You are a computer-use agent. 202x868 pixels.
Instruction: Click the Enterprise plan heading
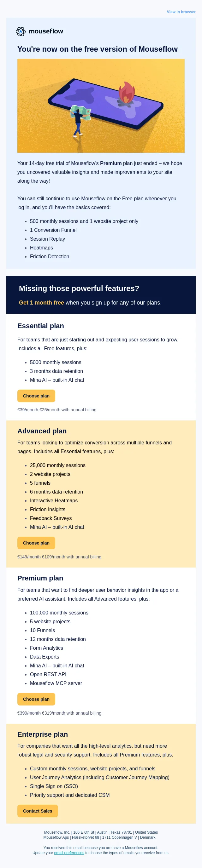43,734
